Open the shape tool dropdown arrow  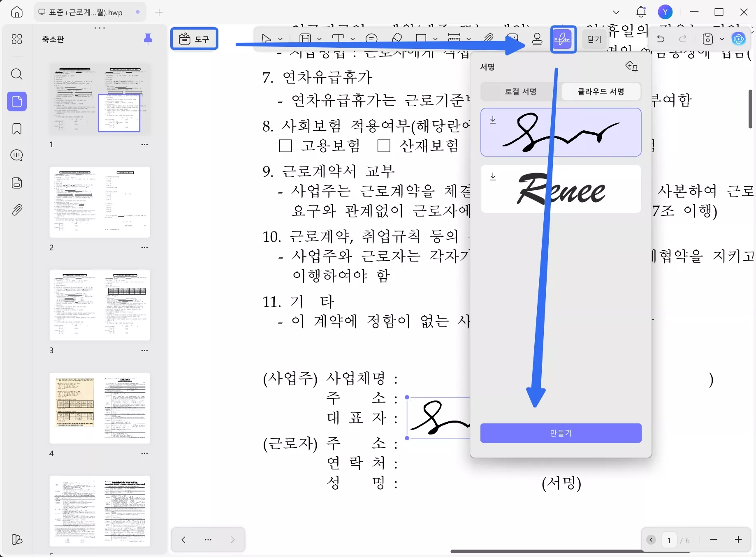[435, 39]
